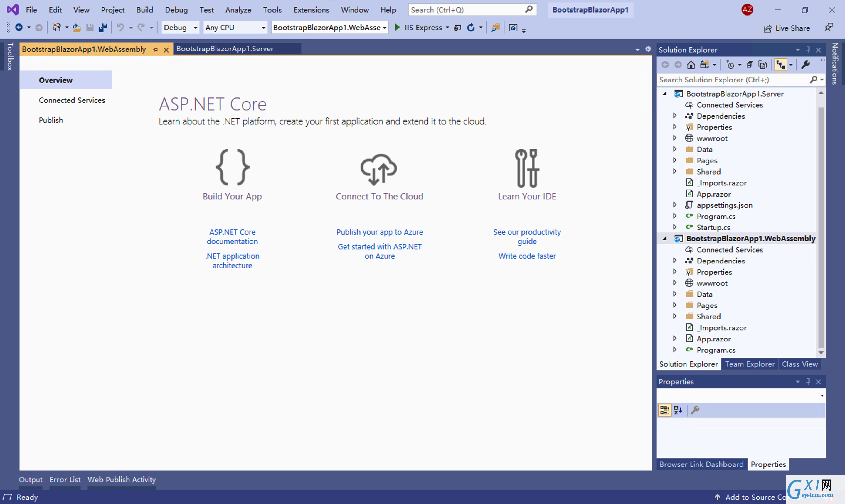Open the IIS Express dropdown arrow
This screenshot has width=845, height=504.
(x=447, y=28)
